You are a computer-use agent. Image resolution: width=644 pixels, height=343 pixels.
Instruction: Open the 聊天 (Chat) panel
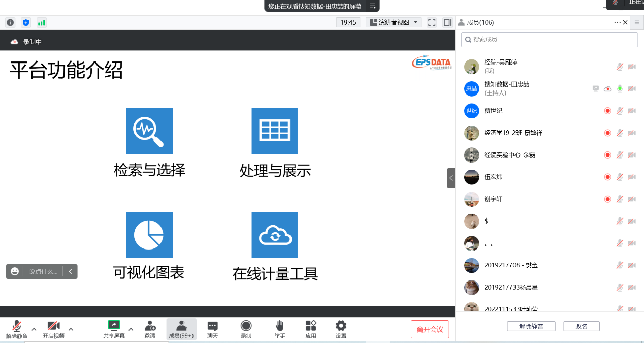click(213, 329)
